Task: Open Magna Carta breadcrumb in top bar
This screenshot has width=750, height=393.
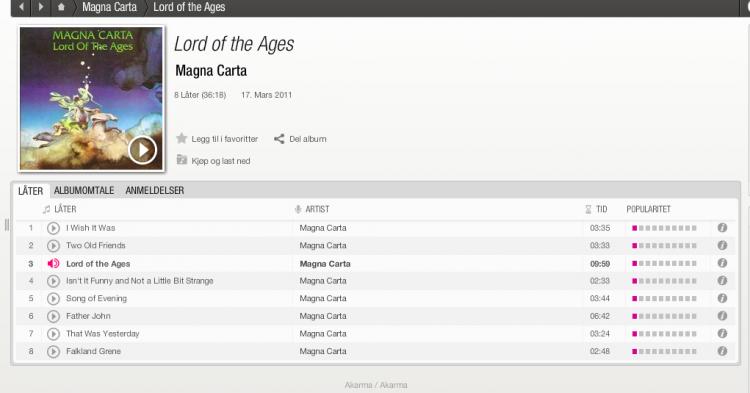Action: (109, 7)
